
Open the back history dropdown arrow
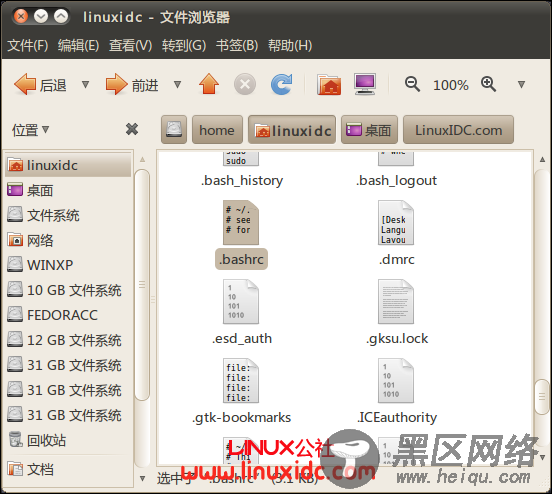pyautogui.click(x=85, y=85)
